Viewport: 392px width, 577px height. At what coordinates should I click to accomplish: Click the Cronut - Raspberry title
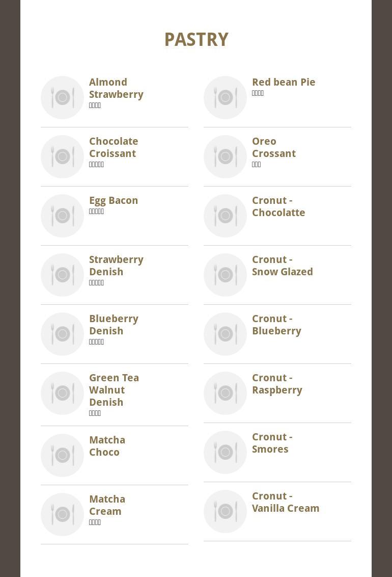[x=276, y=384]
